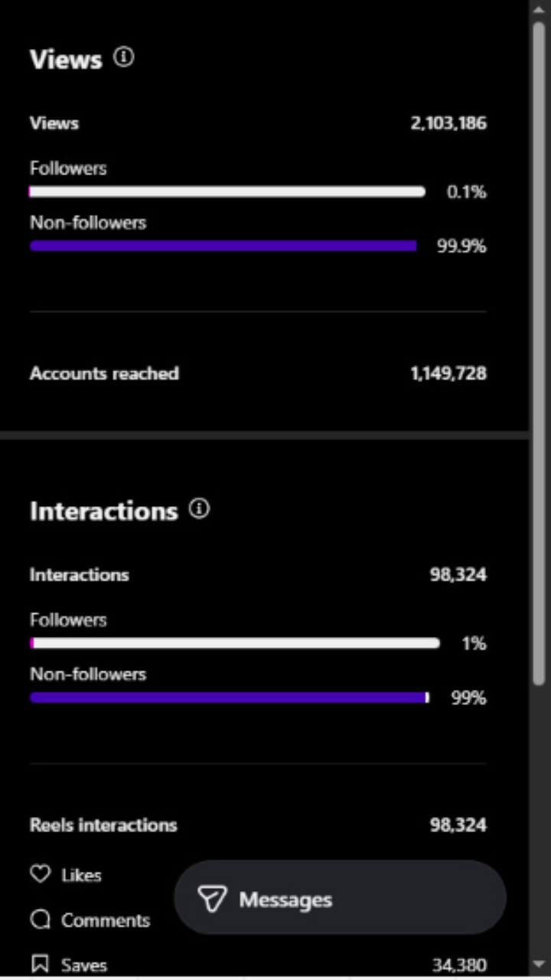Screen dimensions: 551x980
Task: Select the Accounts reached row label
Action: pyautogui.click(x=104, y=374)
